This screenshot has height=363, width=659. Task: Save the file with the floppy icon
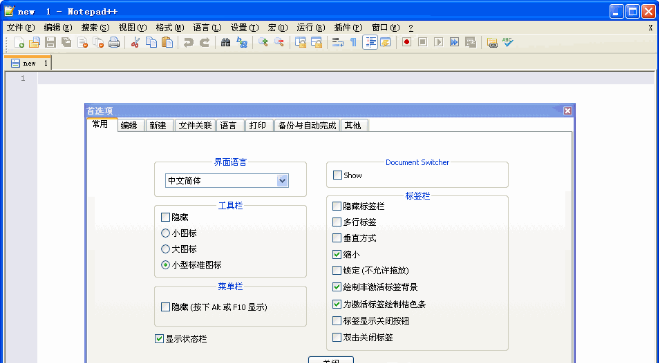point(50,42)
